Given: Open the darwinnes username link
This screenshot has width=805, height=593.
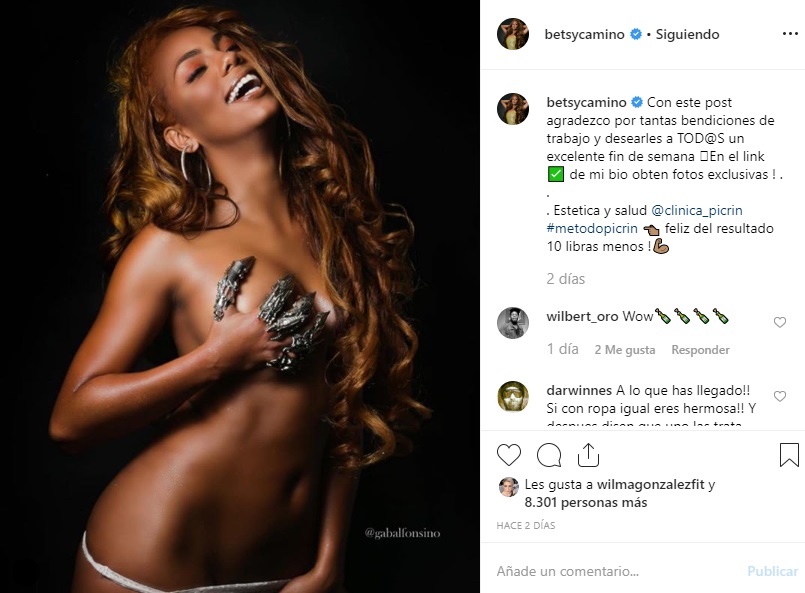Looking at the screenshot, I should (579, 390).
